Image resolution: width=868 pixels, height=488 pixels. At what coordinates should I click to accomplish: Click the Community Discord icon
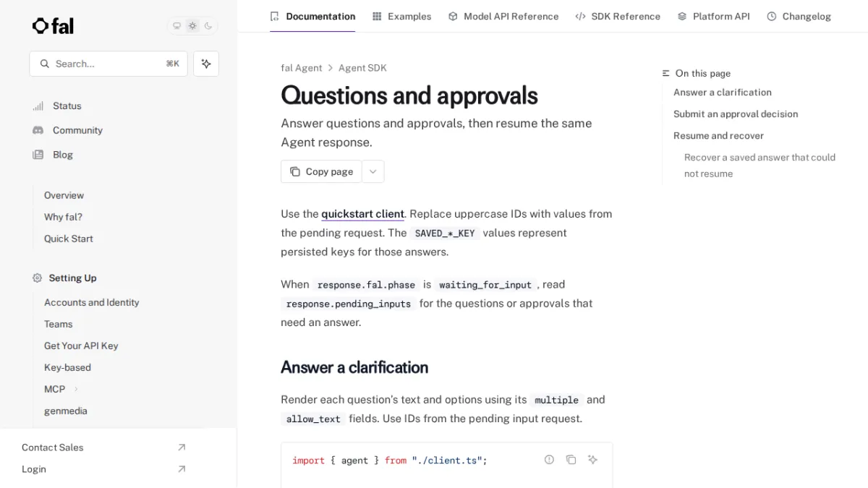click(38, 130)
